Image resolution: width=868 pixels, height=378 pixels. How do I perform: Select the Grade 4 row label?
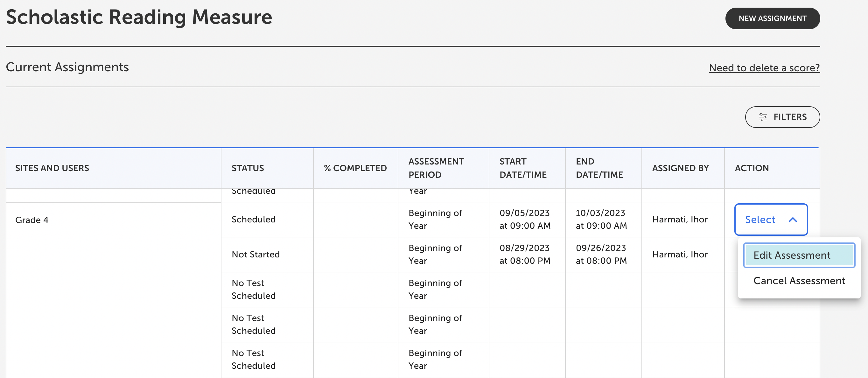coord(32,220)
